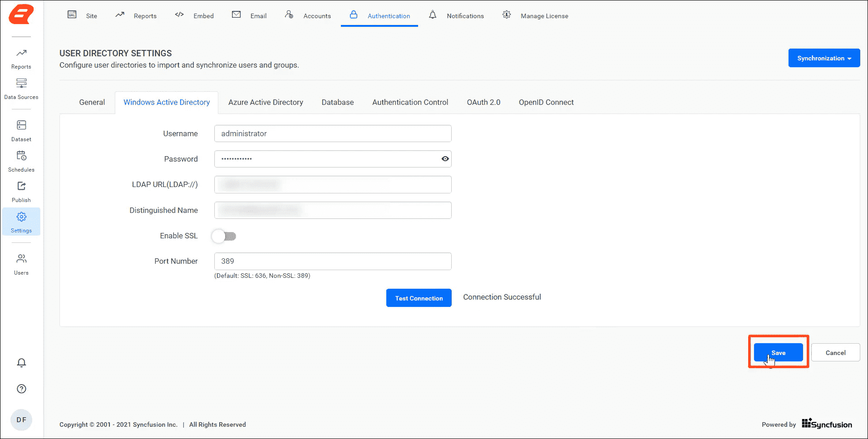868x439 pixels.
Task: Open the Authentication Control tab
Action: pos(410,102)
